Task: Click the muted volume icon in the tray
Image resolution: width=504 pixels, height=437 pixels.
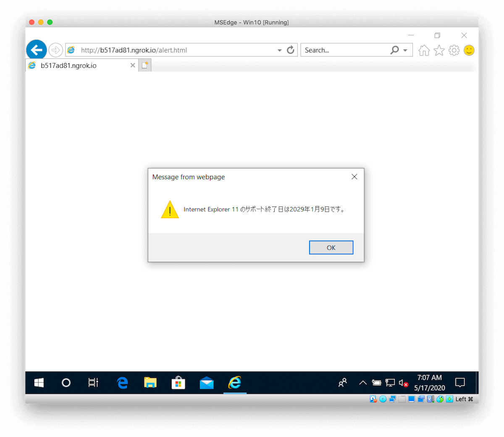Action: [404, 382]
